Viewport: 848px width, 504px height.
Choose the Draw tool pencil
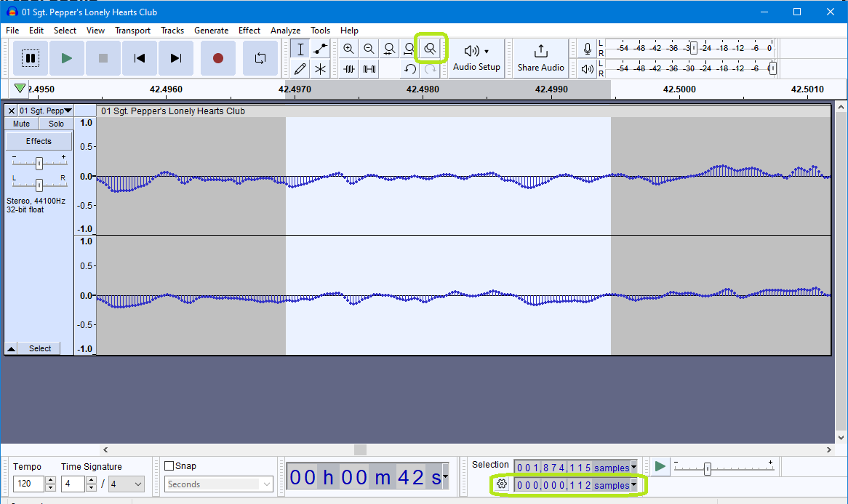point(300,69)
